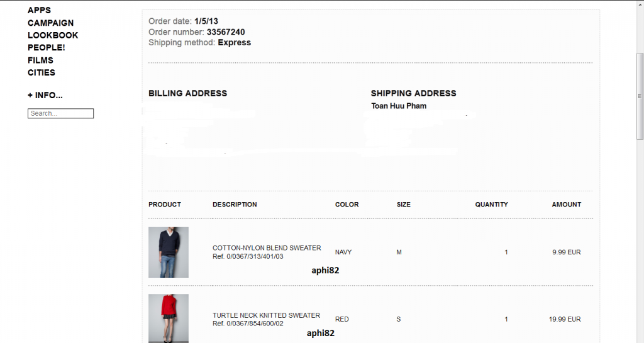Open the APPS menu item
The height and width of the screenshot is (343, 644).
(39, 11)
